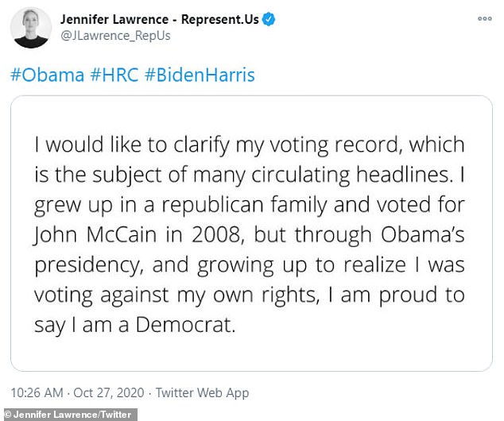Click the 10:26 AM timestamp
The width and height of the screenshot is (504, 421).
pos(38,392)
